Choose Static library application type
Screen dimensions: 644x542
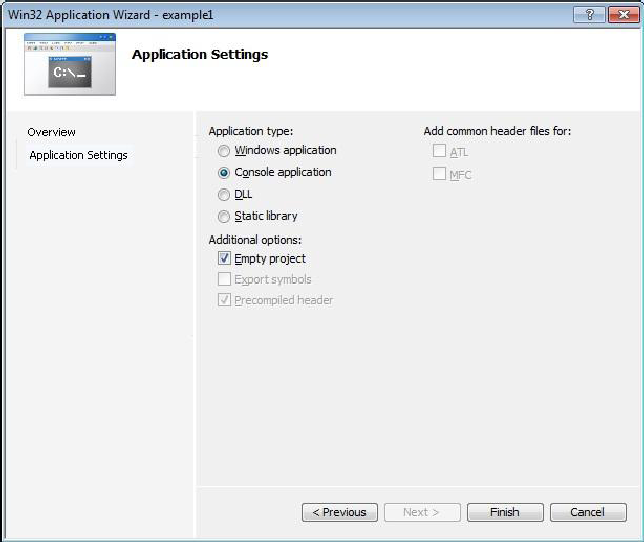pos(223,216)
